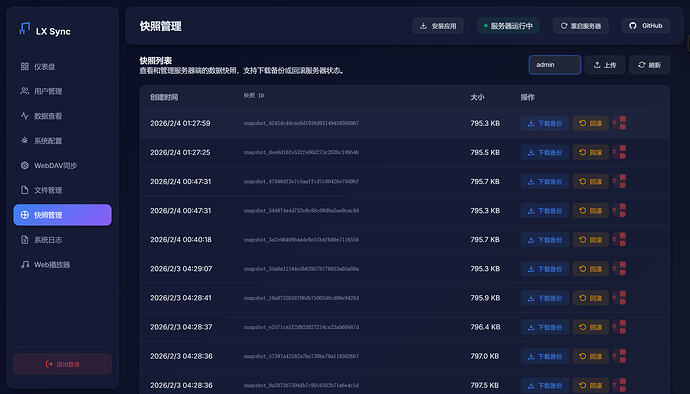Open the admin user dropdown
This screenshot has height=394, width=690.
coord(554,65)
